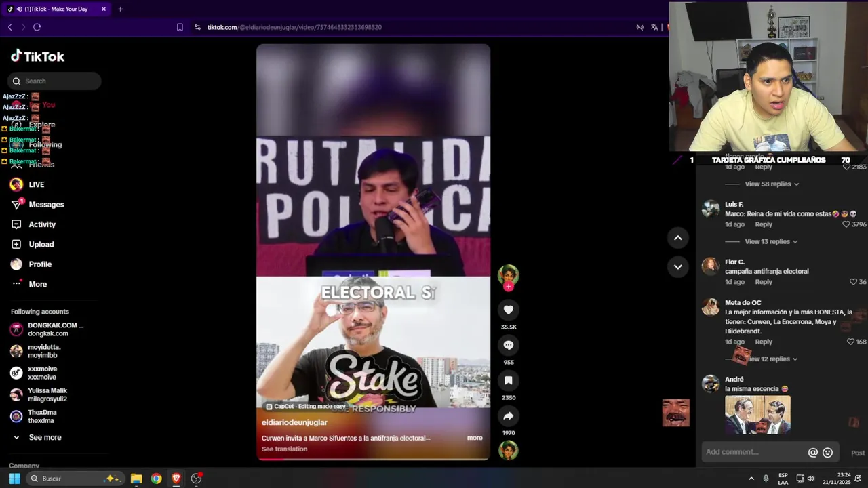The height and width of the screenshot is (488, 868).
Task: Click the browser translate icon
Action: tap(654, 27)
